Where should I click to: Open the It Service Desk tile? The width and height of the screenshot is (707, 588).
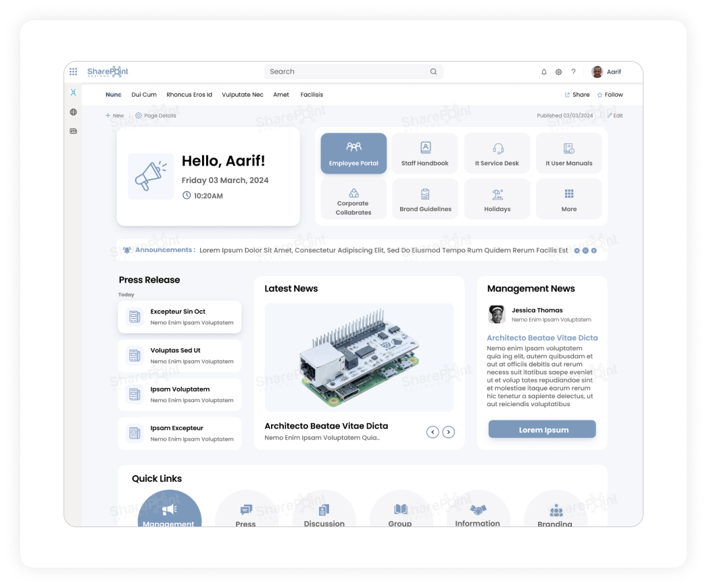497,153
